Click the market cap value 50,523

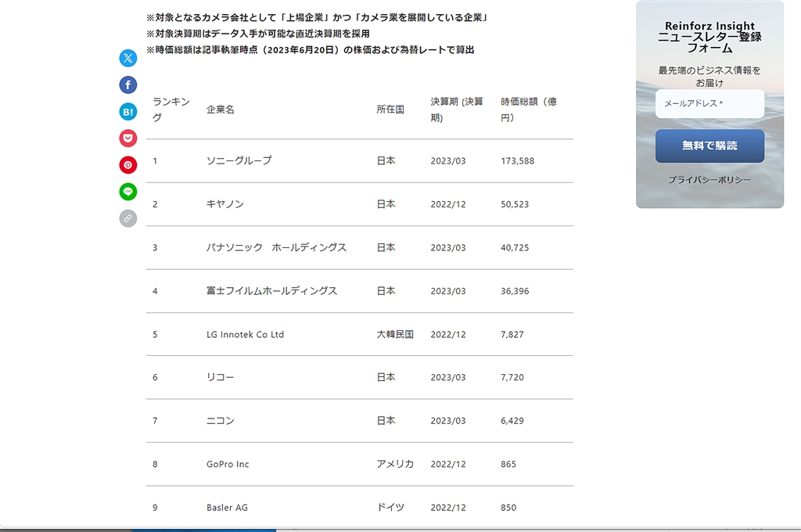[515, 204]
